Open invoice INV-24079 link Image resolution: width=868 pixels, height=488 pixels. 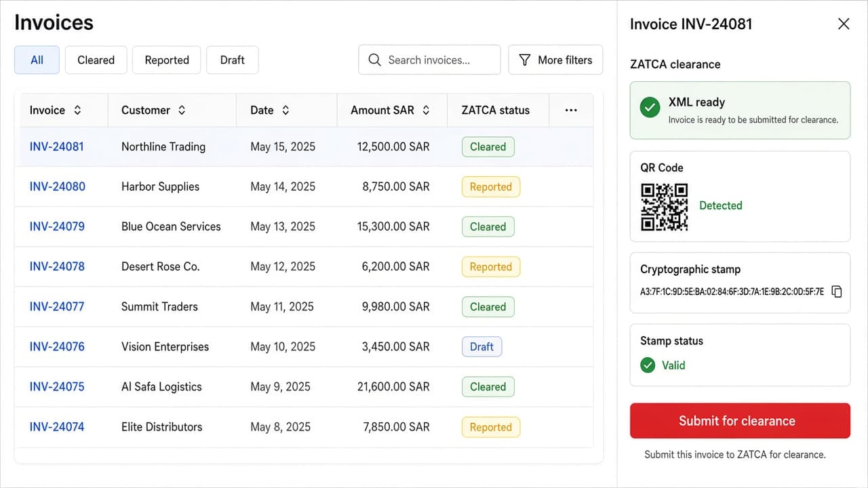57,226
